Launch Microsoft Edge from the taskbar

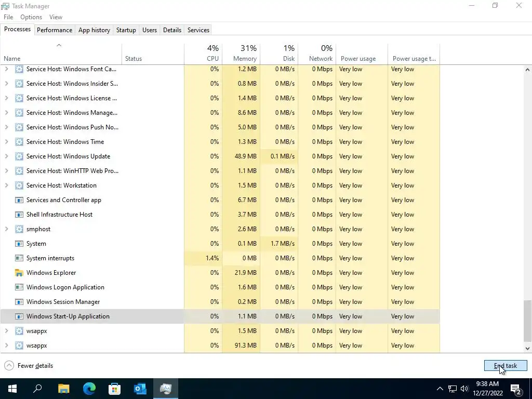(89, 389)
